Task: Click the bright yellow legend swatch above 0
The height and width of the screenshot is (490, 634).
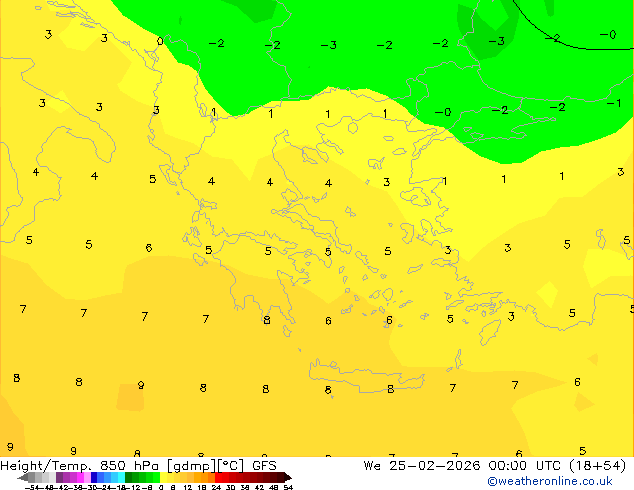Action: (x=163, y=477)
